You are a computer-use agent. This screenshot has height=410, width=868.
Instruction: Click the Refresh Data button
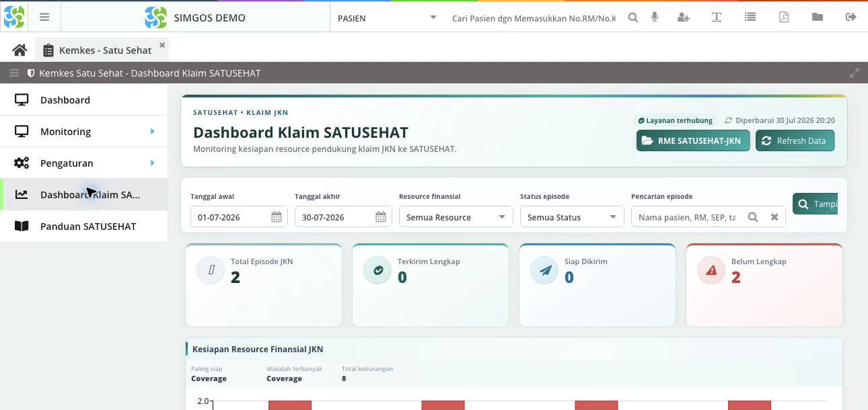(795, 141)
